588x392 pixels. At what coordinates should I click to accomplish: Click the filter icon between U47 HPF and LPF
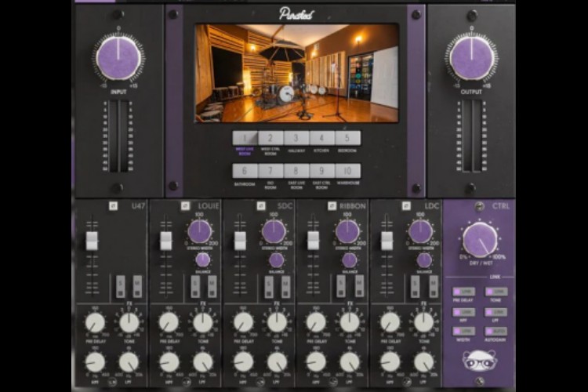coord(112,383)
